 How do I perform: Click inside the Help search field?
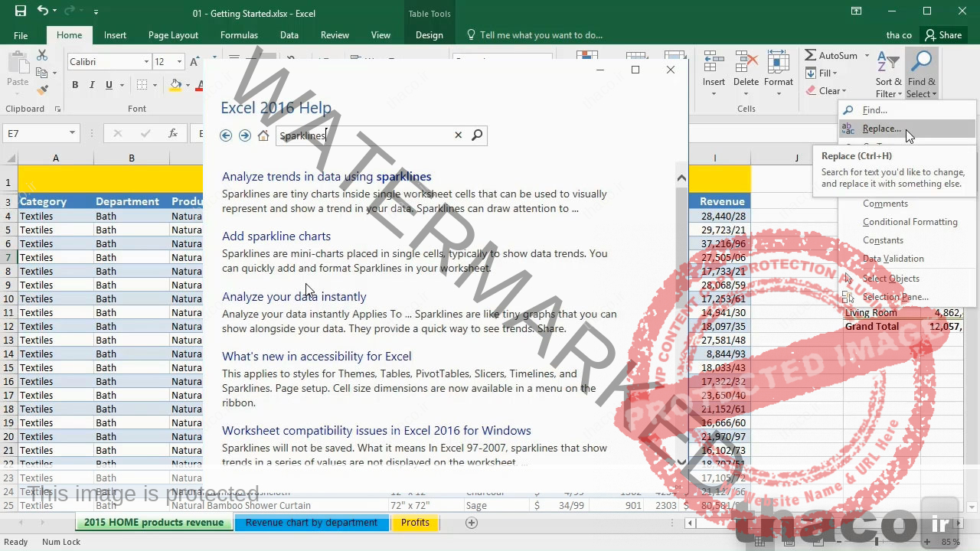[364, 135]
